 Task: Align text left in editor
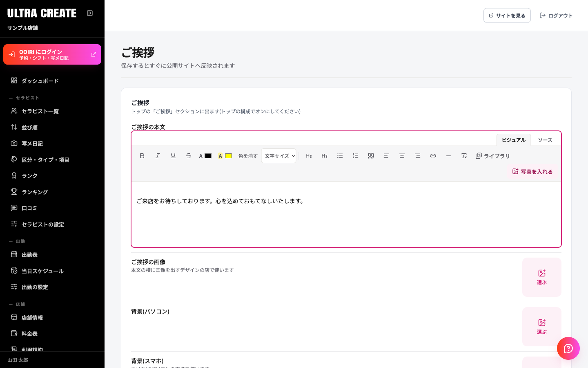pos(387,156)
